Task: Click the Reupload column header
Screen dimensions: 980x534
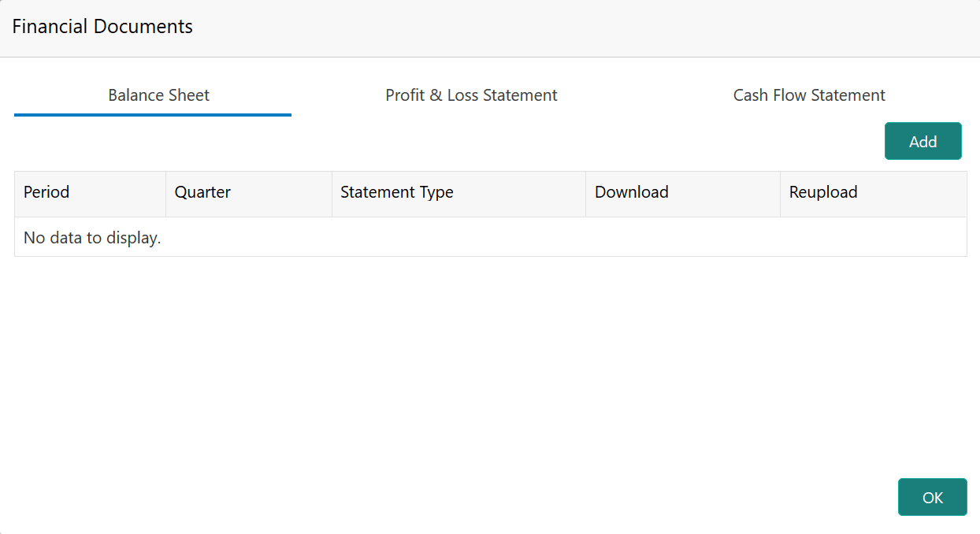Action: point(874,193)
